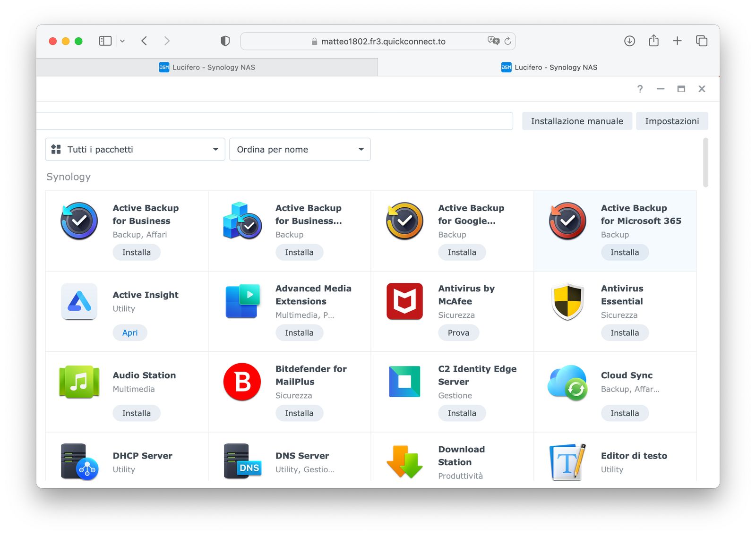Open the Audio Station music icon
756x536 pixels.
[x=79, y=382]
